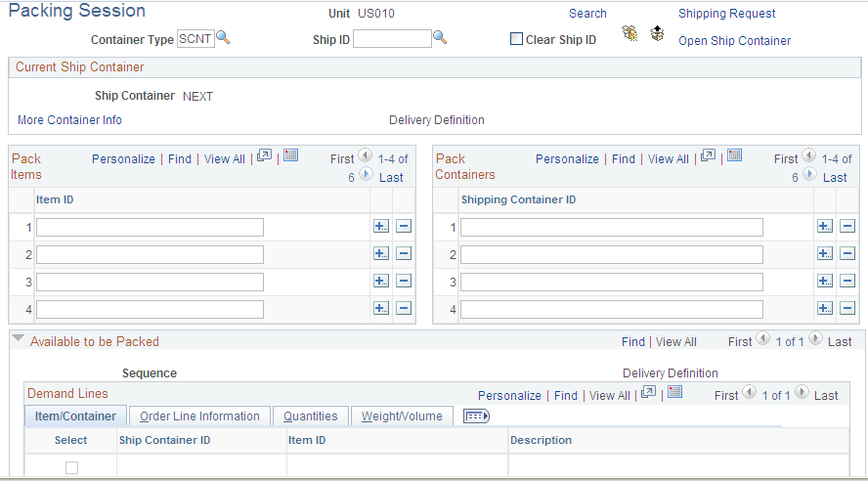Click View All in Available to be Packed

coord(676,342)
